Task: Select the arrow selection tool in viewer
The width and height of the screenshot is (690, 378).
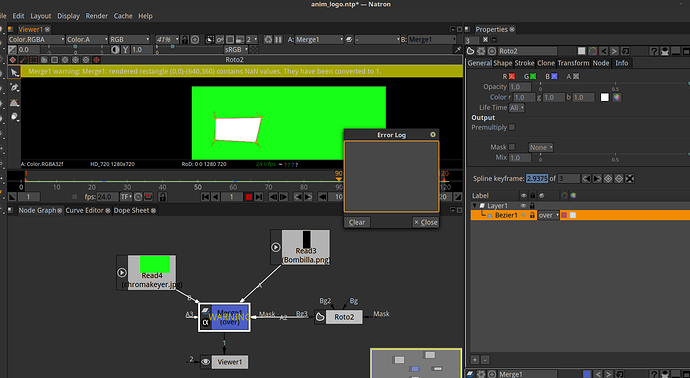Action: tap(14, 73)
